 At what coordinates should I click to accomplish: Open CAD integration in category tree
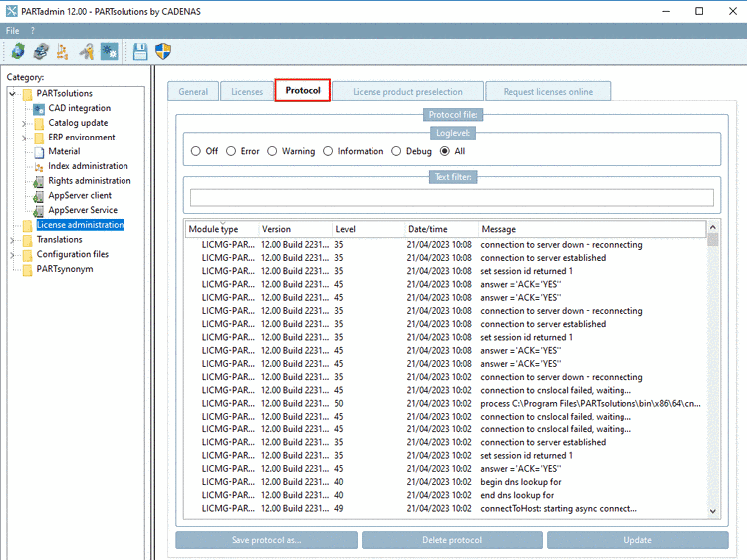79,108
